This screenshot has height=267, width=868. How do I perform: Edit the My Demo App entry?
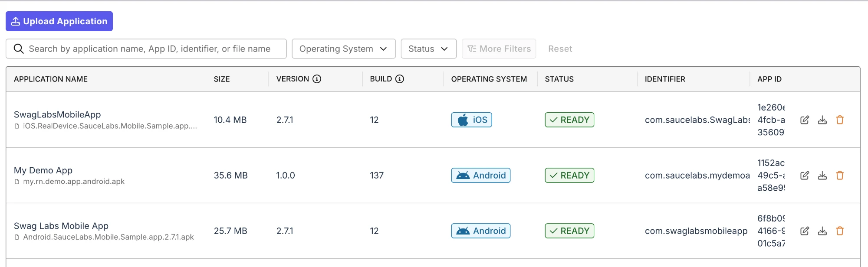click(x=805, y=176)
